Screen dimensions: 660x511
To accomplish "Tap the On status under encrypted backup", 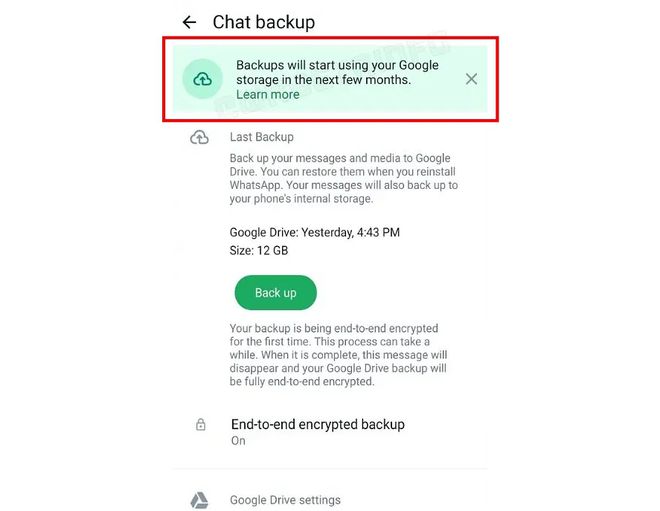I will point(238,441).
